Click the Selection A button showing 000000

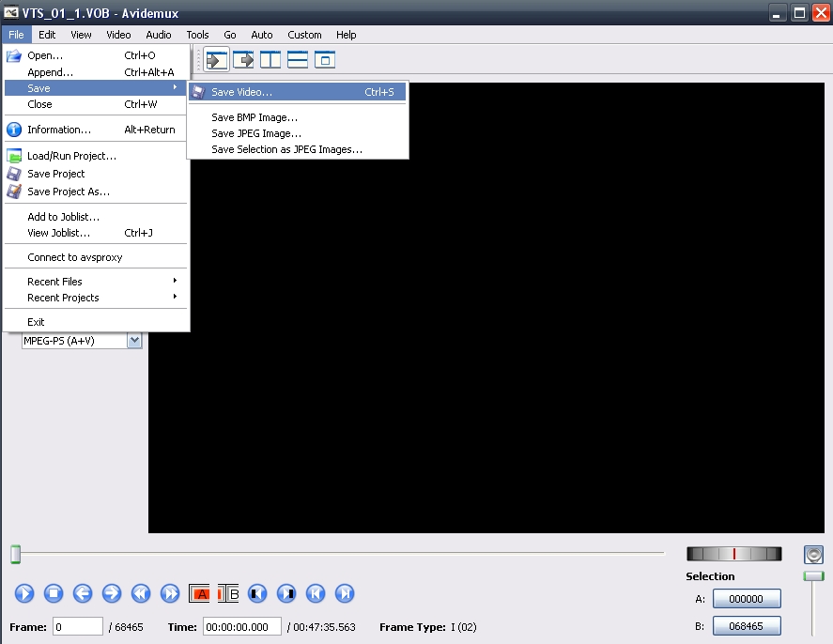point(747,599)
